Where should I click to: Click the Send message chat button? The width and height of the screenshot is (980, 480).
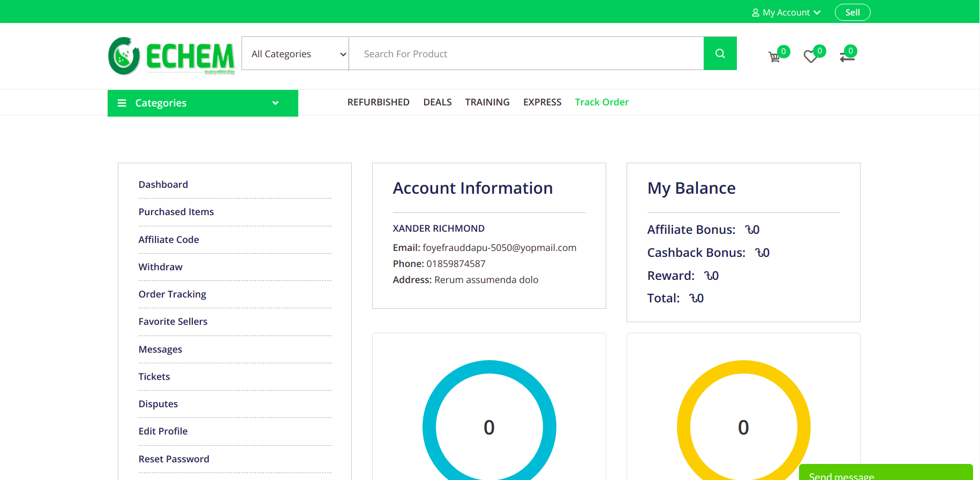point(886,473)
